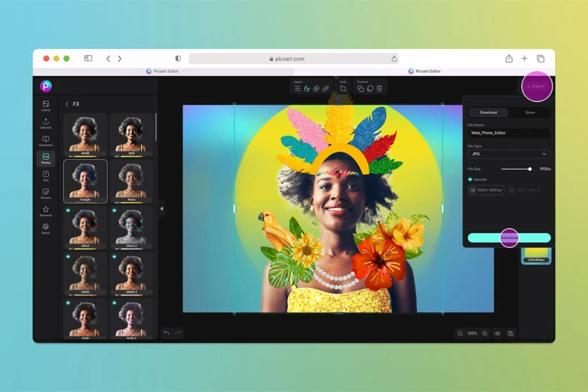
Task: Switch to the Share tab
Action: tap(530, 112)
